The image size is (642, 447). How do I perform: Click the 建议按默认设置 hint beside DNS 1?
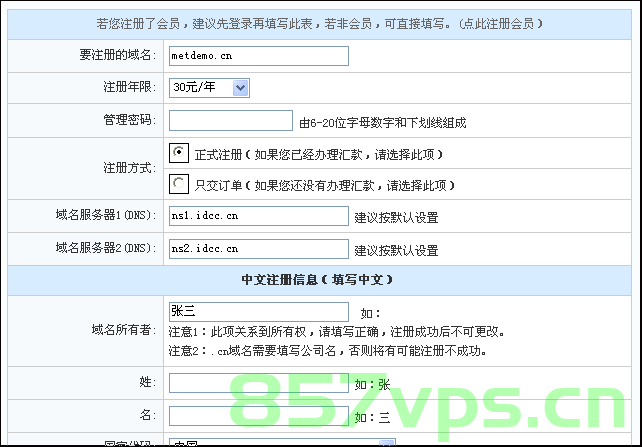coord(396,217)
